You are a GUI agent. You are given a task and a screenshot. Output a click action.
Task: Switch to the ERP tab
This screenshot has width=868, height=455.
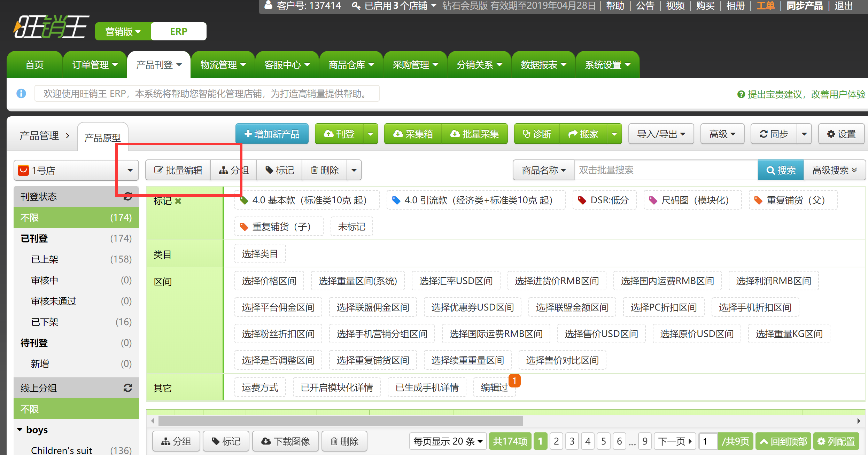click(179, 31)
